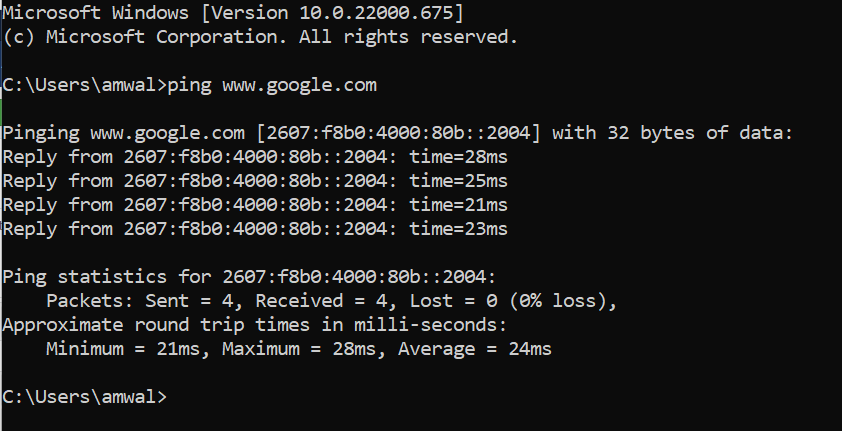Click the 'Average = 24ms' value

pos(475,349)
